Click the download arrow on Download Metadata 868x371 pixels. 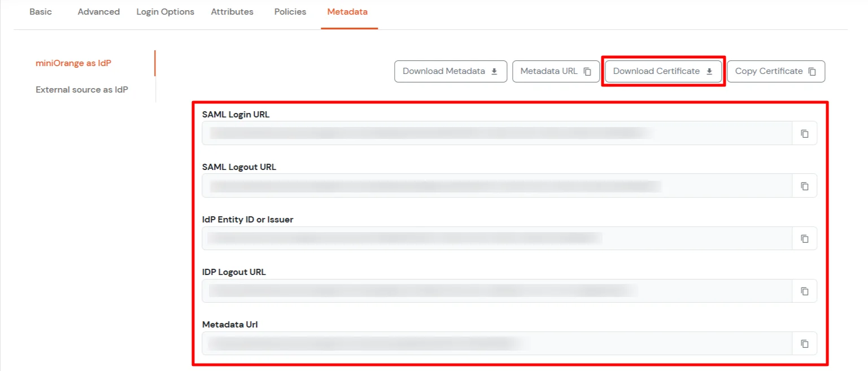pos(495,71)
